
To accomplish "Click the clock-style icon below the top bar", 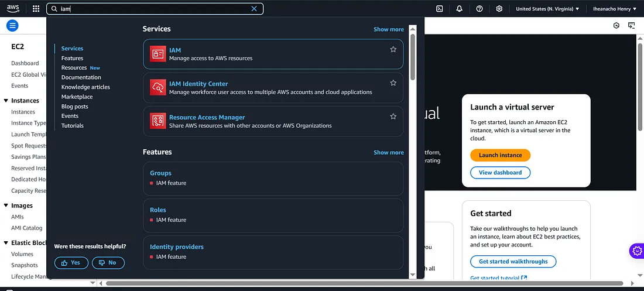I will click(616, 26).
